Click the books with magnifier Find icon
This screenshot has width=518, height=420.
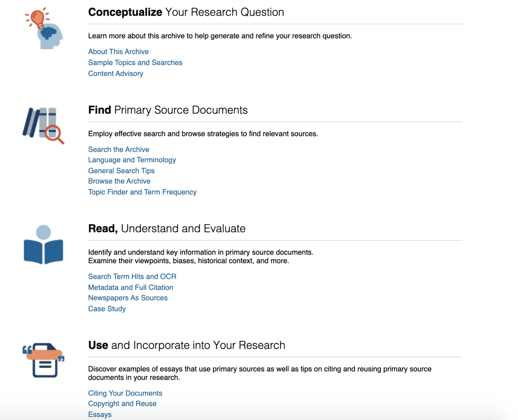click(x=43, y=126)
